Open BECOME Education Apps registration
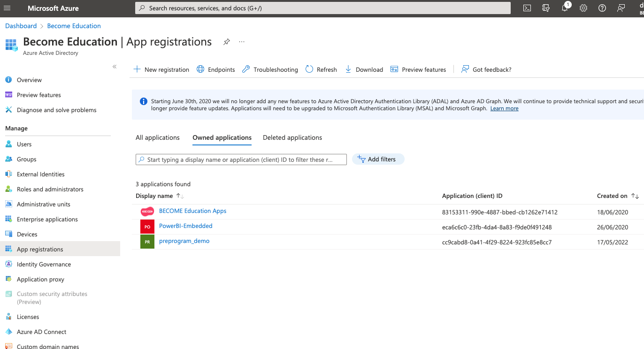This screenshot has height=349, width=644. (x=192, y=211)
